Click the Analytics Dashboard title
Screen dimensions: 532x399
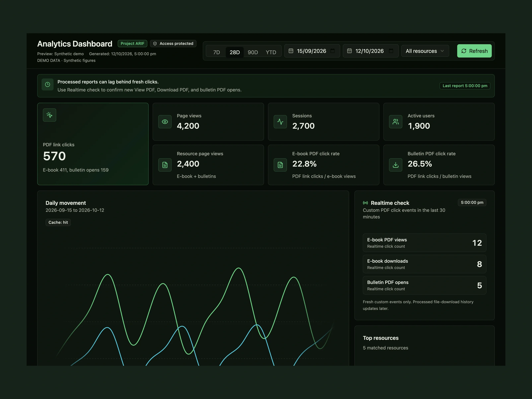coord(75,44)
